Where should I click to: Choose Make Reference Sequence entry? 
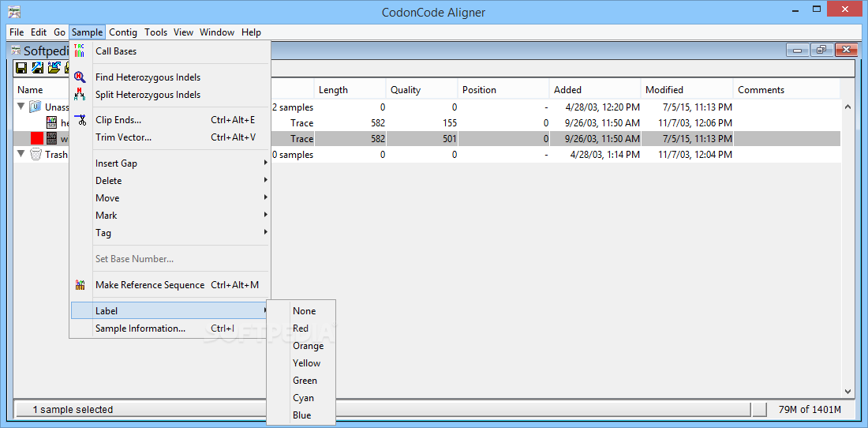170,285
